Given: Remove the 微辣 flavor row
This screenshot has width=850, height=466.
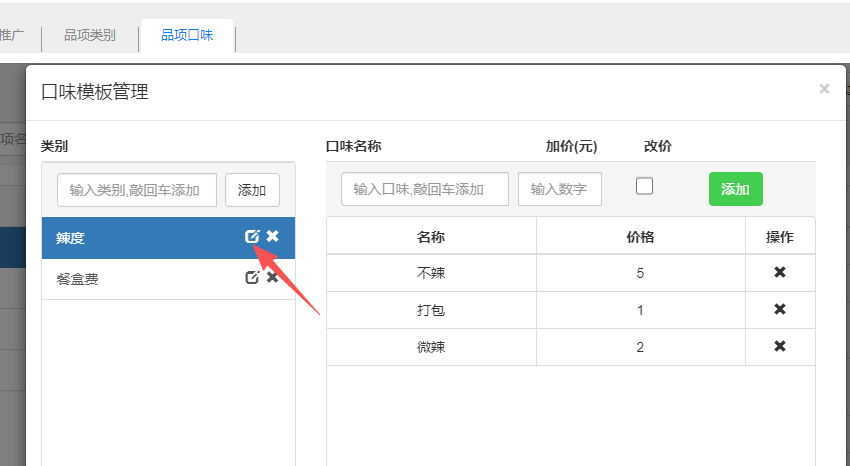Looking at the screenshot, I should pos(780,346).
